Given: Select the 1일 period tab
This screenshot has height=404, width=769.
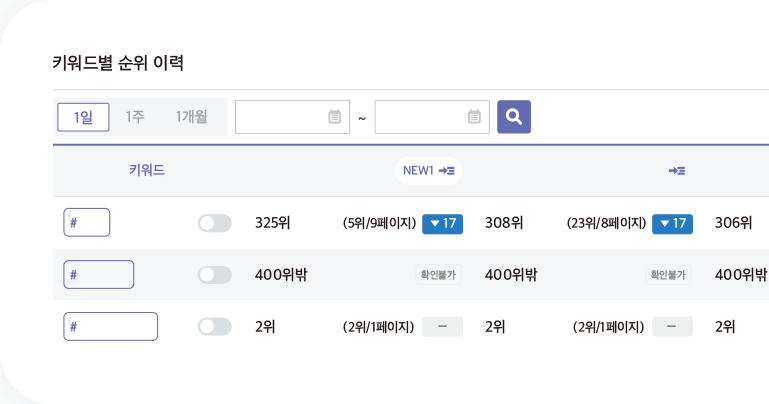Looking at the screenshot, I should point(83,117).
